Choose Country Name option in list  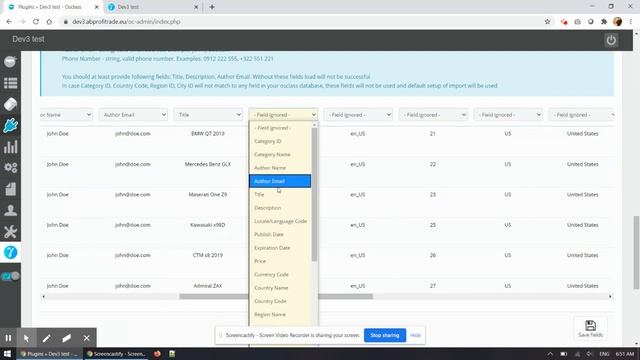(280, 288)
